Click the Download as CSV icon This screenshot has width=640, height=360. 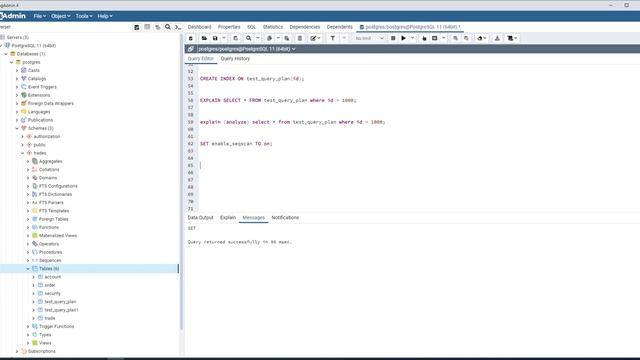click(497, 38)
